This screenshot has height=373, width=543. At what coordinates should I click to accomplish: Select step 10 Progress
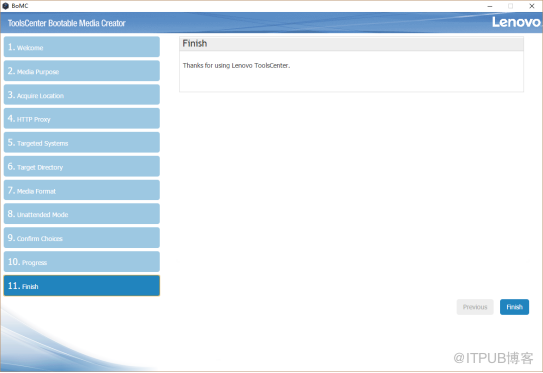[82, 261]
